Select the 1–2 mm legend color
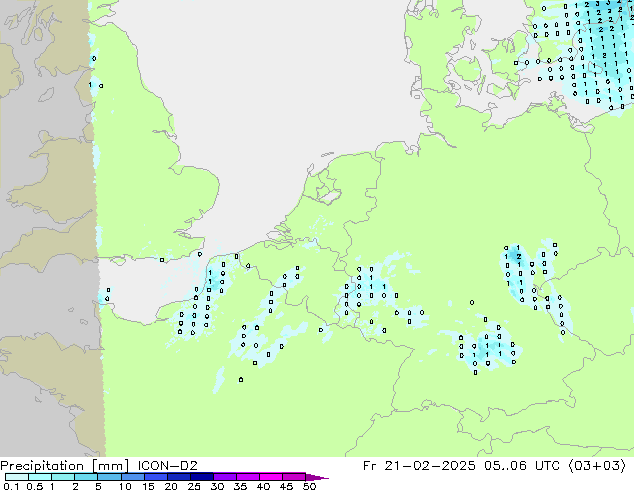 pos(63,477)
